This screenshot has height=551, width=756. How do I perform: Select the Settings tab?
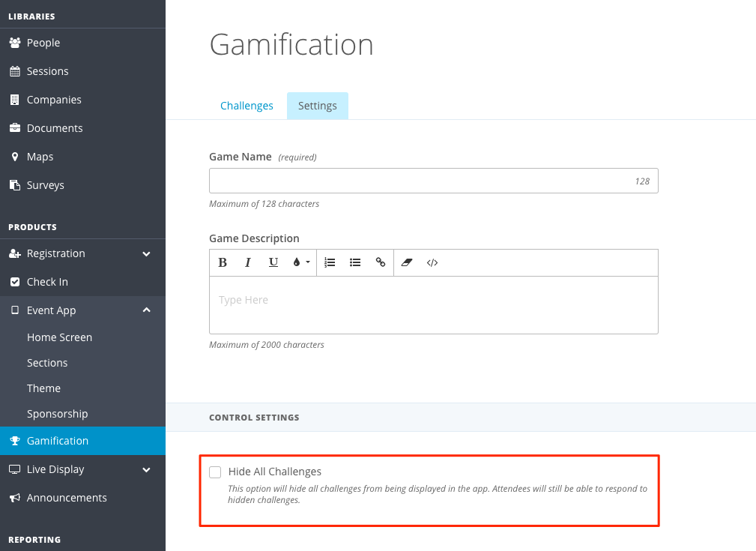click(317, 106)
